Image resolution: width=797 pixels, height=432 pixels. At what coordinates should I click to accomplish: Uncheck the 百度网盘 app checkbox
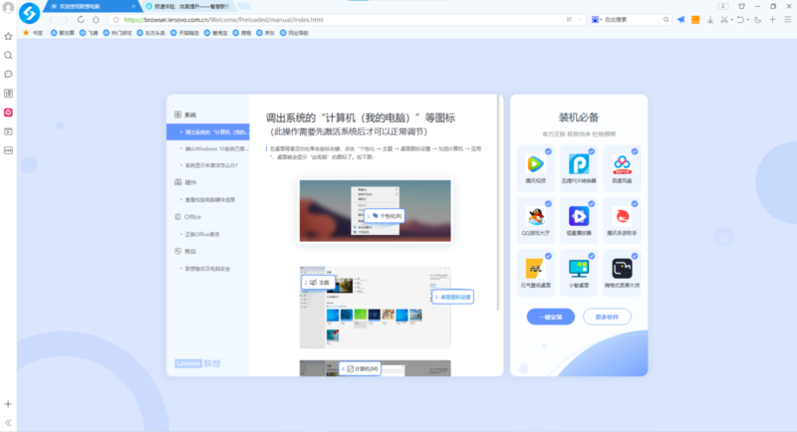(634, 152)
